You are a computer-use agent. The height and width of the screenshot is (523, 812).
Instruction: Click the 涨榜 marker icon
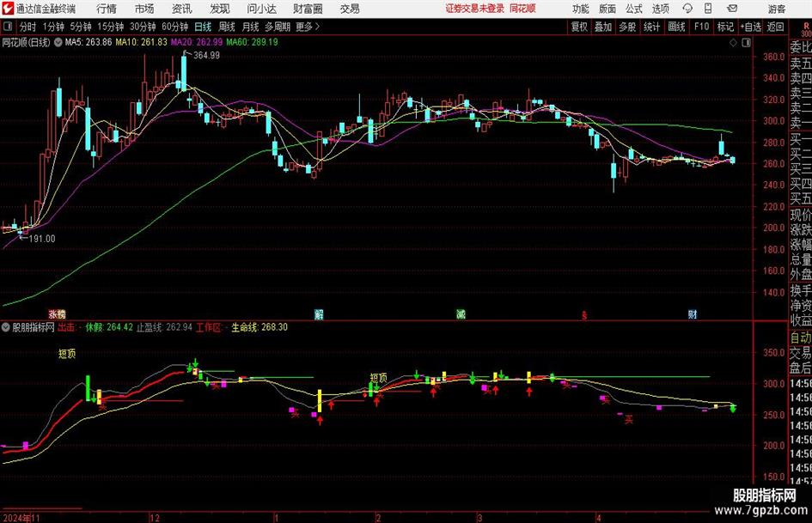57,313
